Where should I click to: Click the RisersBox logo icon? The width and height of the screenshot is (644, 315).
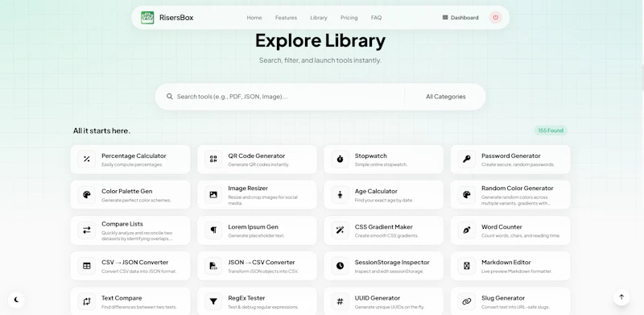147,18
